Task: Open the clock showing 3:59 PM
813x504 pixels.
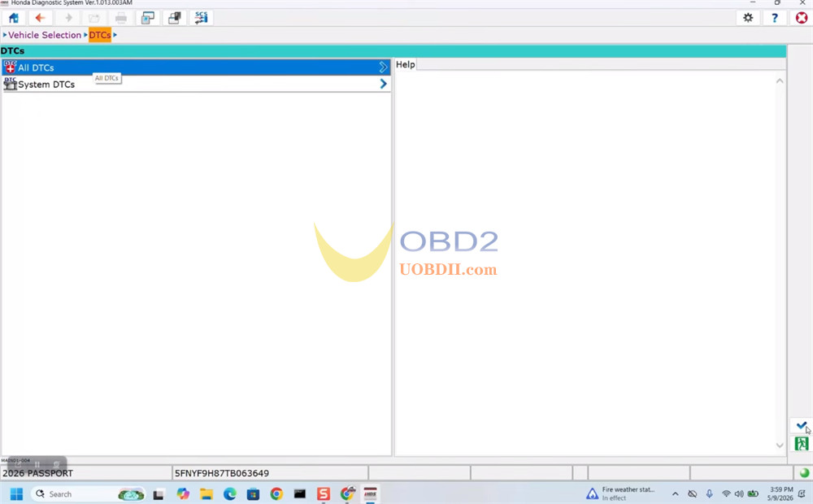Action: pyautogui.click(x=780, y=493)
